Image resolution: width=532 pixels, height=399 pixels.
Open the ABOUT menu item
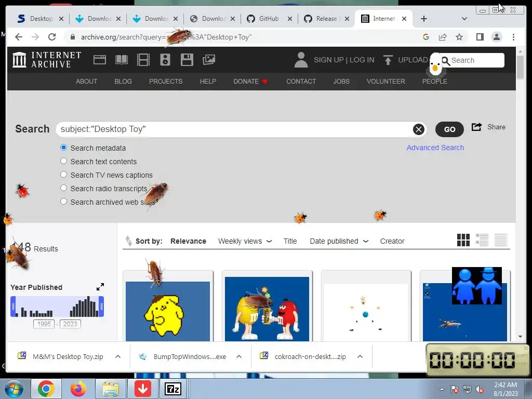tap(87, 82)
